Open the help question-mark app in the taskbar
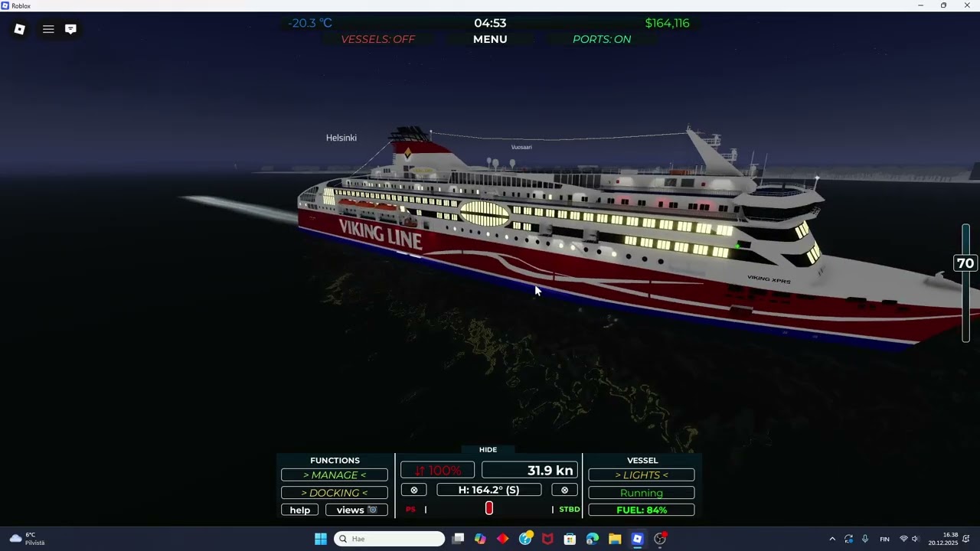The height and width of the screenshot is (551, 980). [525, 539]
